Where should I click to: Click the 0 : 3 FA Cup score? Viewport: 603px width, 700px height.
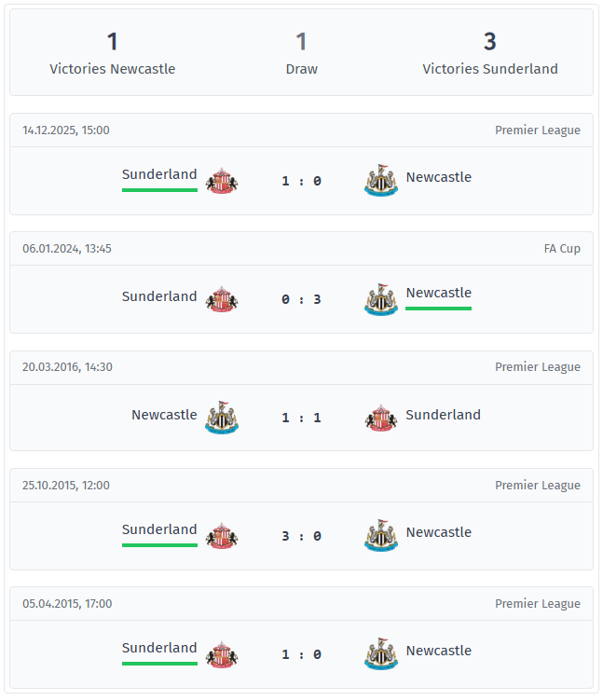pos(301,299)
